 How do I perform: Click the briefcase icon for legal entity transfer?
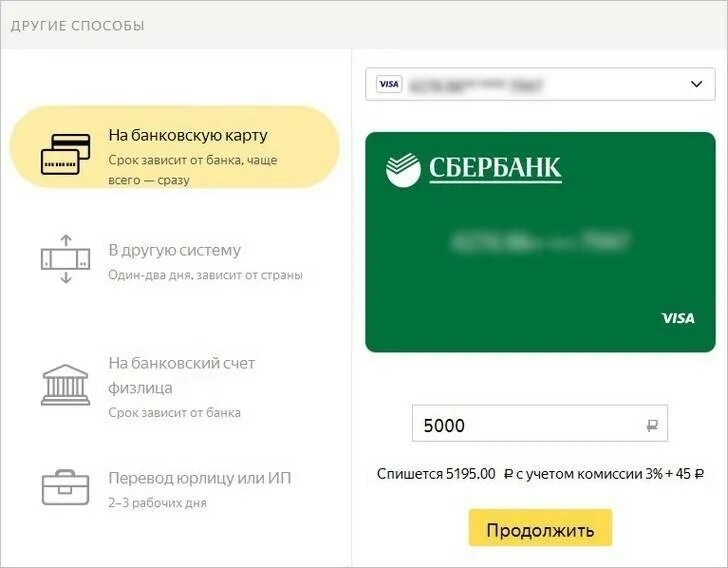coord(65,488)
